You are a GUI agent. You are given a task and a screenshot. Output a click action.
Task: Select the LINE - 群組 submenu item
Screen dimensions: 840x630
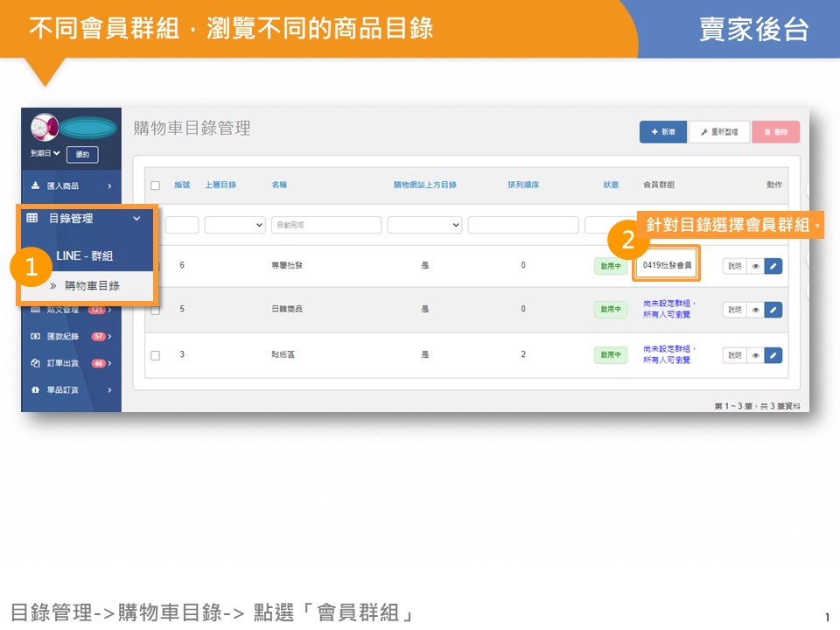pos(84,256)
